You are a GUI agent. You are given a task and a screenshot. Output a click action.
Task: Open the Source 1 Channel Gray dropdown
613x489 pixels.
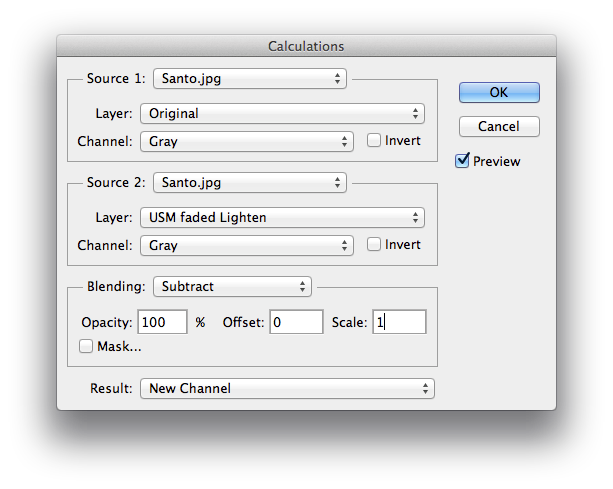pyautogui.click(x=247, y=142)
